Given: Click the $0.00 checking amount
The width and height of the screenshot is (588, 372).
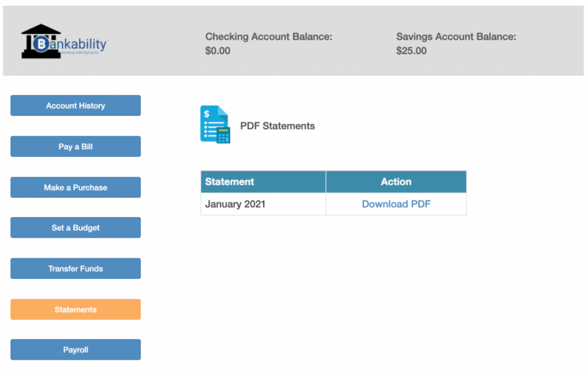Looking at the screenshot, I should coord(218,51).
